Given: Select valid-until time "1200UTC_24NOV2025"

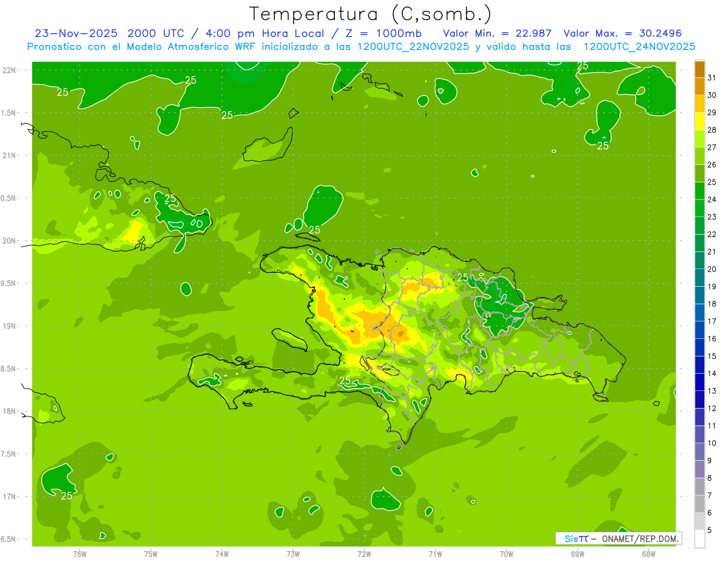Looking at the screenshot, I should tap(639, 47).
